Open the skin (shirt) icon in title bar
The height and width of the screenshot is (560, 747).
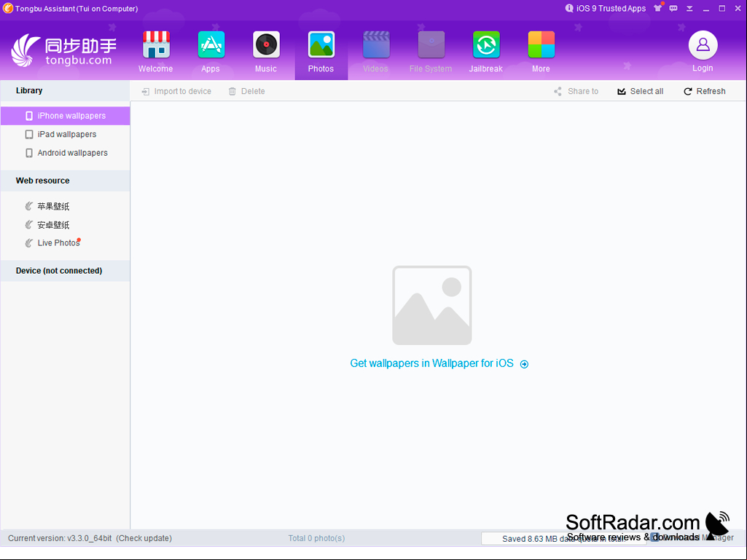[x=658, y=8]
